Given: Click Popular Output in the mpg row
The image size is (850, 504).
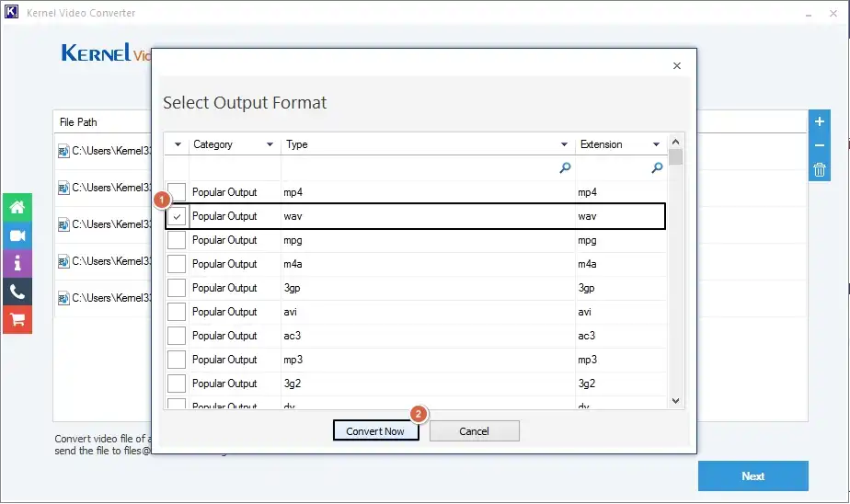Looking at the screenshot, I should pyautogui.click(x=224, y=240).
